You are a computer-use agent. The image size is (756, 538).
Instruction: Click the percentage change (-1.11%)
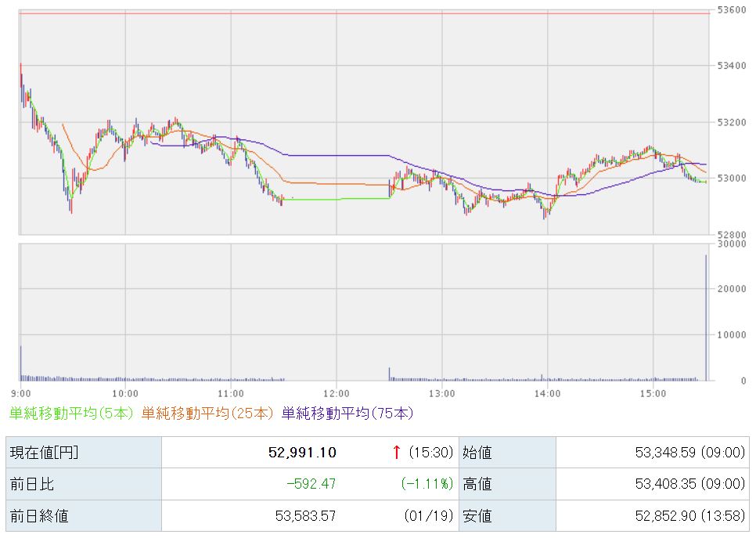coord(427,484)
